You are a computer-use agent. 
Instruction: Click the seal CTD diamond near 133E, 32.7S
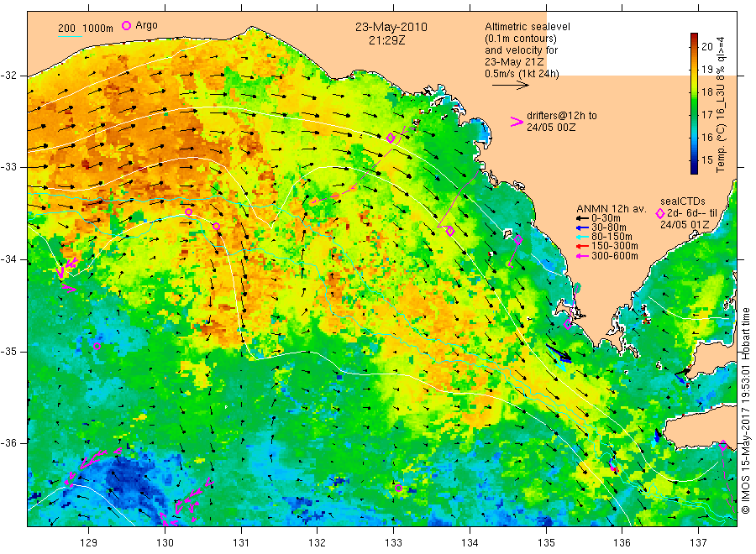point(391,138)
